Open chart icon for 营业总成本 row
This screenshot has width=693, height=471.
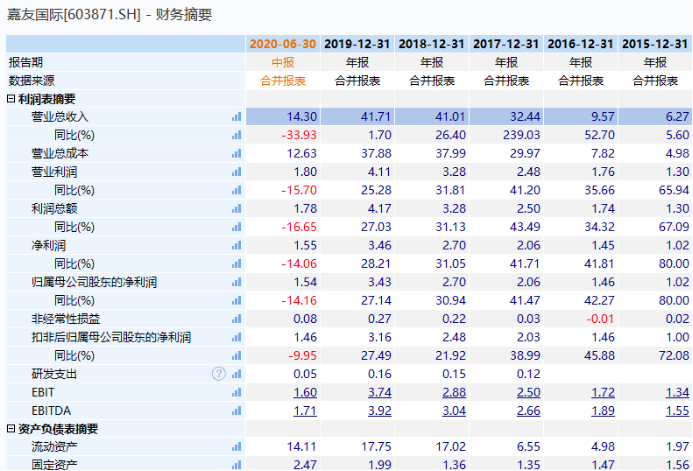click(237, 154)
